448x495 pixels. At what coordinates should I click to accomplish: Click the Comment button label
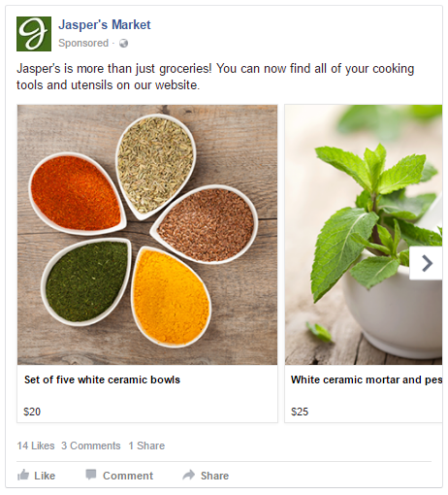click(128, 476)
